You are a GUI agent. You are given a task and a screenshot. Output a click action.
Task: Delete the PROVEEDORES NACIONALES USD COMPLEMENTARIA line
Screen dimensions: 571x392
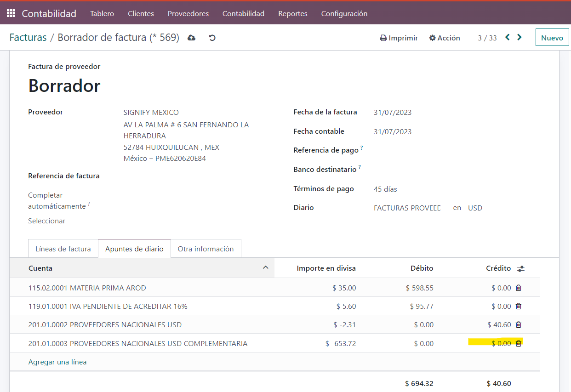tap(519, 343)
